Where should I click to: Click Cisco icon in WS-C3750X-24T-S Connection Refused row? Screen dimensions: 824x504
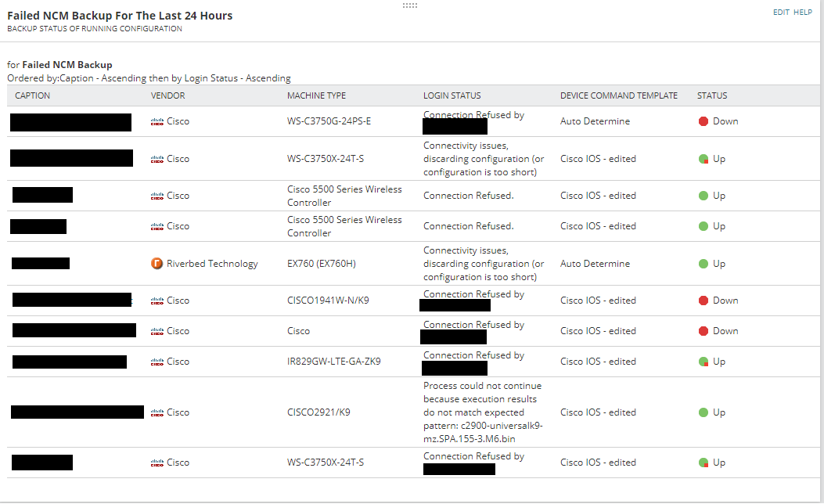point(157,463)
